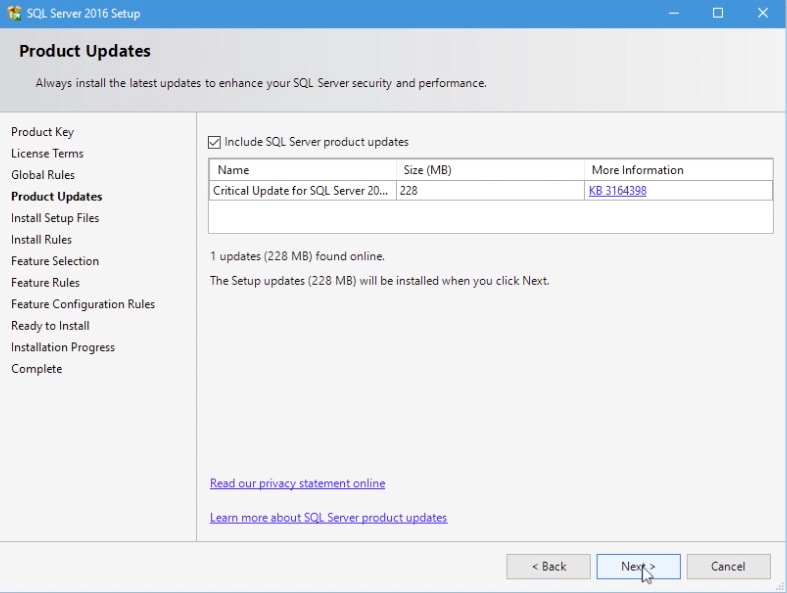
Task: Select the Install Setup Files step
Action: coord(55,218)
